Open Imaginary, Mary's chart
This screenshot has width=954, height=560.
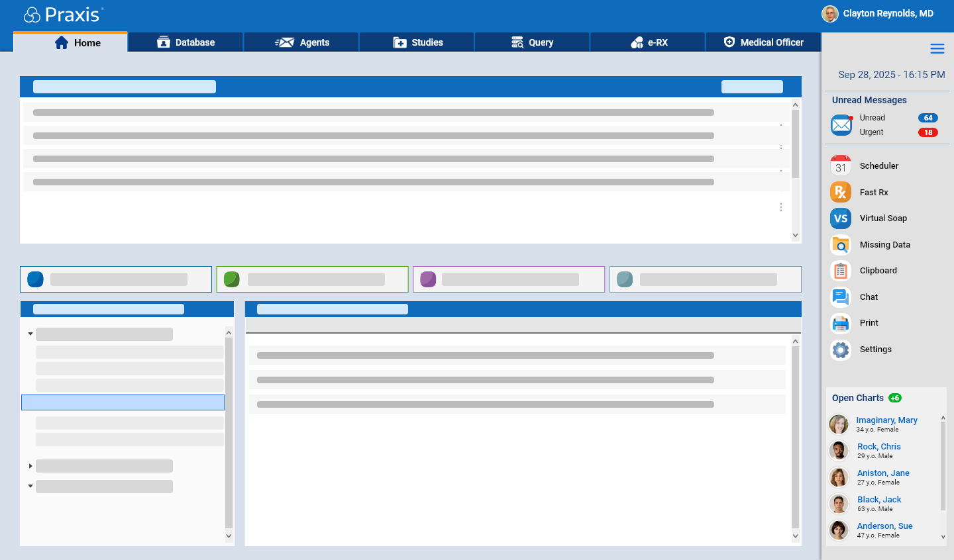[886, 420]
